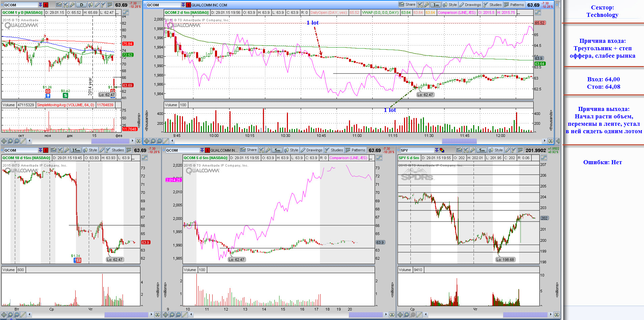Click horizontal scrollbar under QCOM 1m chart
The image size is (644, 320).
(x=459, y=141)
